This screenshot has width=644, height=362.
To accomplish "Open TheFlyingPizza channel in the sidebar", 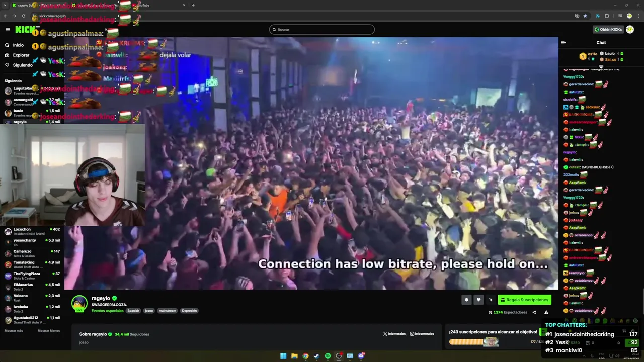I will [x=32, y=276].
